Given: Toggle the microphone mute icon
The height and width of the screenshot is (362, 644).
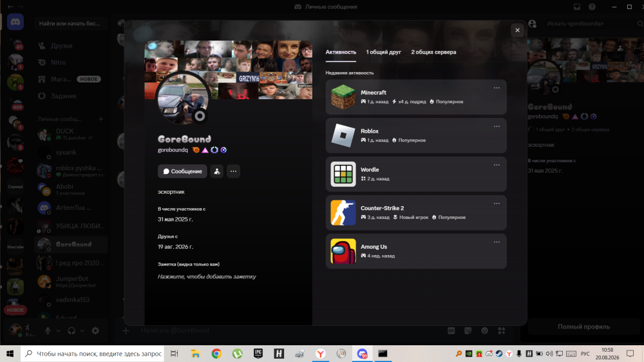Looking at the screenshot, I should tap(48, 331).
